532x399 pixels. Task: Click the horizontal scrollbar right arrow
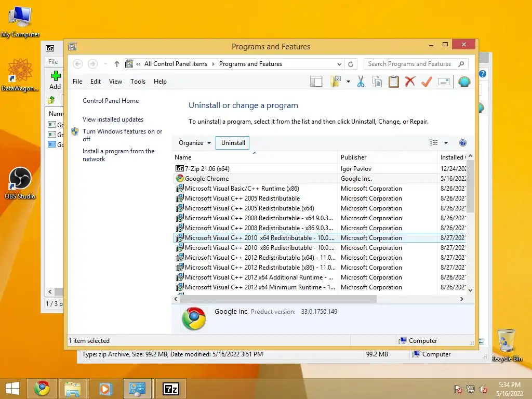coord(461,299)
